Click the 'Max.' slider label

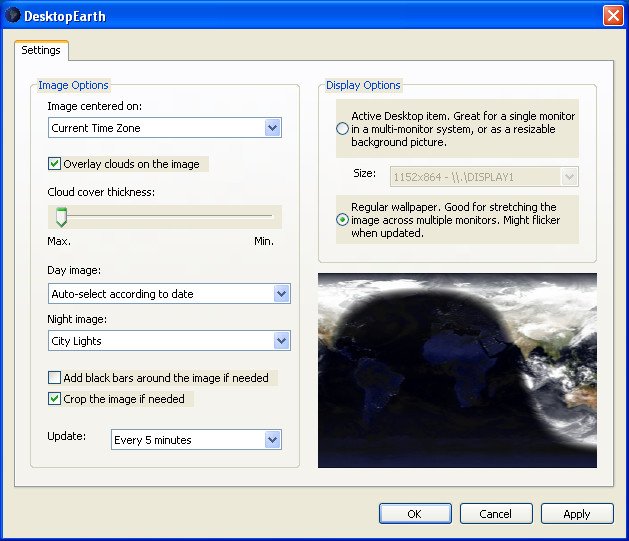coord(59,241)
